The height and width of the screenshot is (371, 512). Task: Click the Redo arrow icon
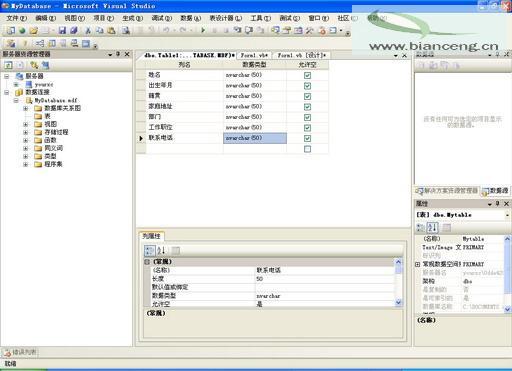click(183, 30)
